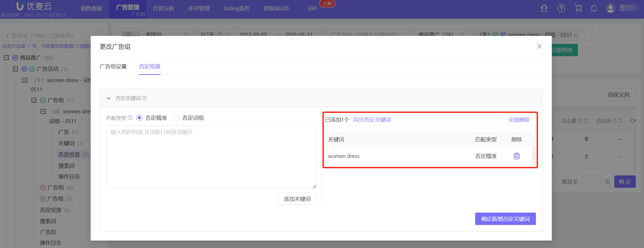644x248 pixels.
Task: Collapse the 否定关键词 section chevron
Action: click(109, 98)
